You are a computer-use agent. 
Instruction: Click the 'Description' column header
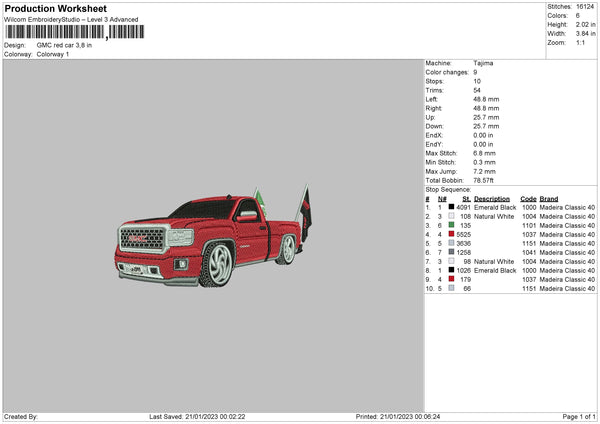492,199
